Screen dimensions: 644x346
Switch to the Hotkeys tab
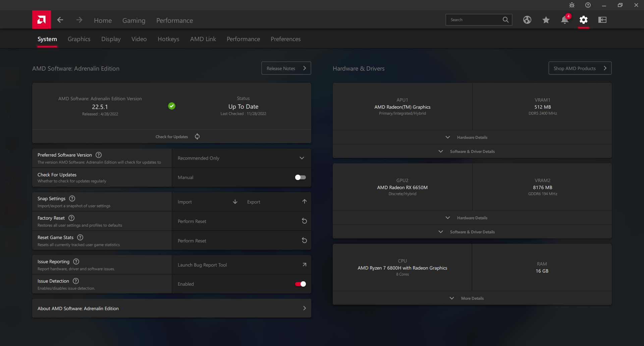coord(168,39)
